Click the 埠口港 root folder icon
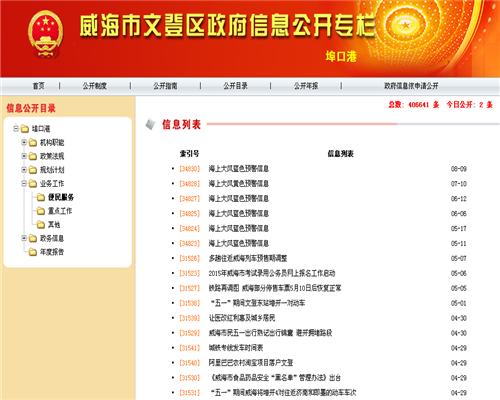Image resolution: width=500 pixels, height=400 pixels. 25,129
